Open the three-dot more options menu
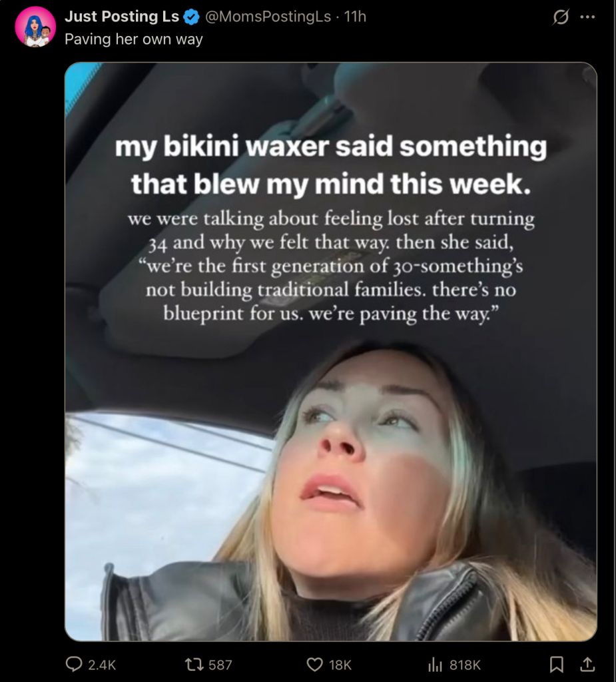This screenshot has height=682, width=616. click(587, 17)
